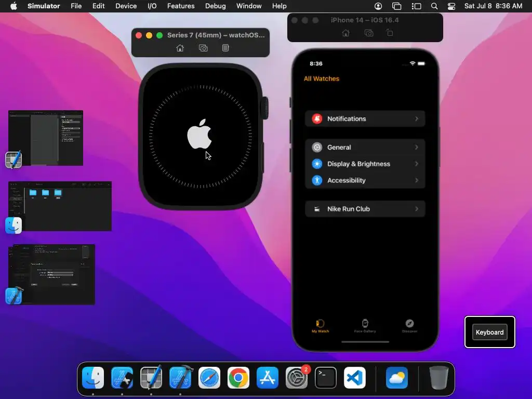This screenshot has height=399, width=532.
Task: Tap the blue Accessibility icon
Action: coord(317,180)
